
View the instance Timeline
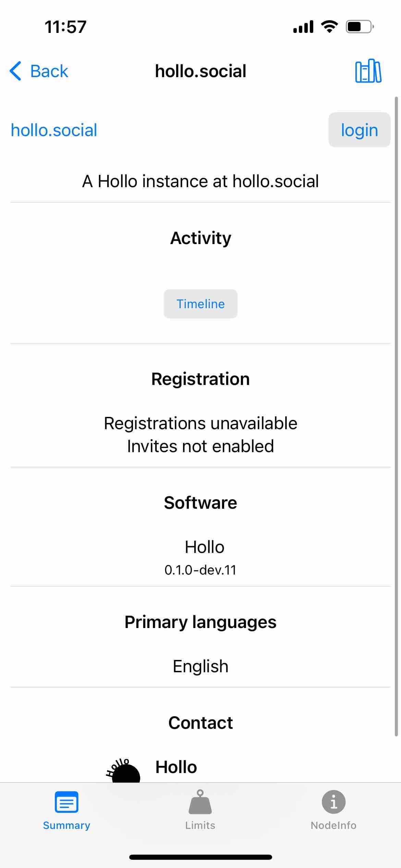pyautogui.click(x=200, y=304)
